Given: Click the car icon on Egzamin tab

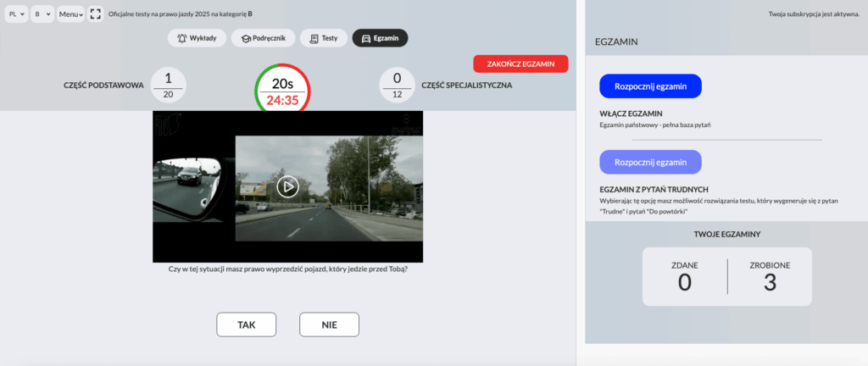Looking at the screenshot, I should coord(366,38).
